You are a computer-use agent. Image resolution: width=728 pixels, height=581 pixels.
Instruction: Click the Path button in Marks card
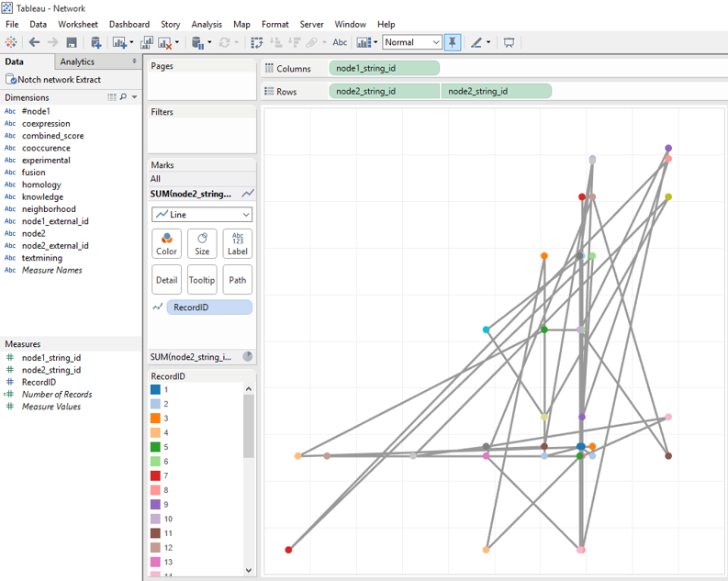tap(238, 279)
